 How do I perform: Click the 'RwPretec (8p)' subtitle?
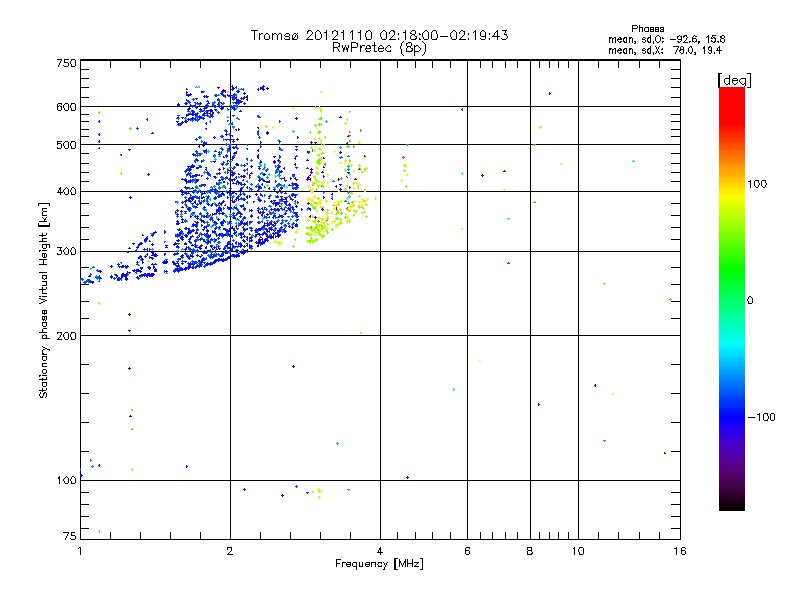379,48
